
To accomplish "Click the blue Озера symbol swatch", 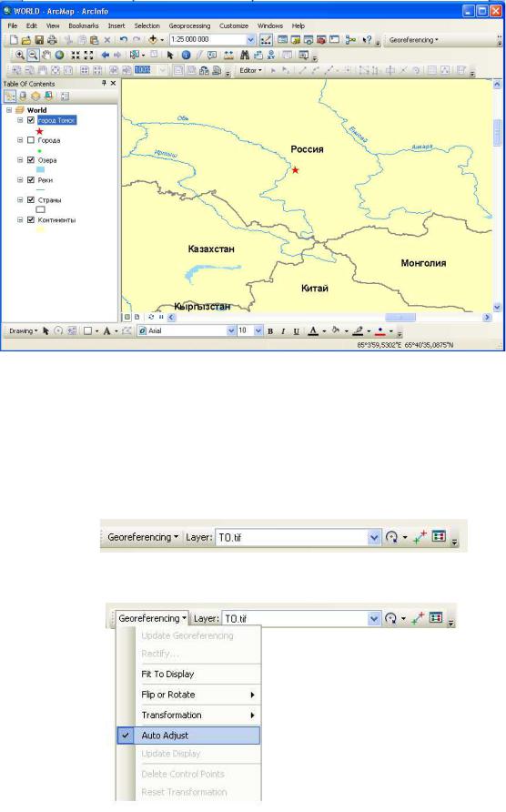I will (41, 170).
